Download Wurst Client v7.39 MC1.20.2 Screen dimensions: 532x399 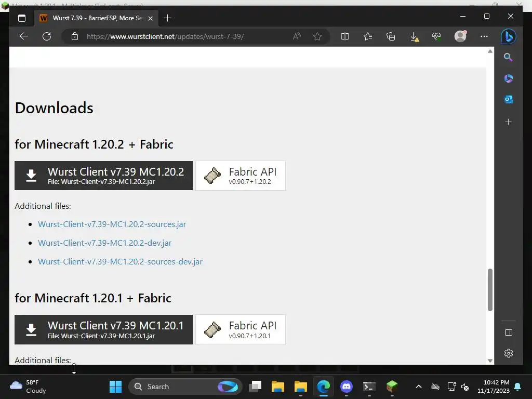pyautogui.click(x=103, y=176)
